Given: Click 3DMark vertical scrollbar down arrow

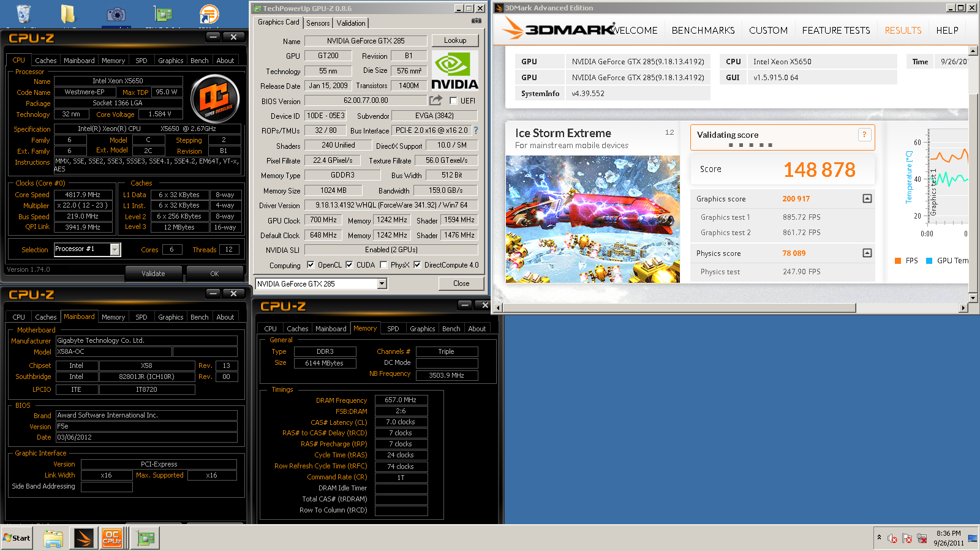Looking at the screenshot, I should click(x=973, y=298).
